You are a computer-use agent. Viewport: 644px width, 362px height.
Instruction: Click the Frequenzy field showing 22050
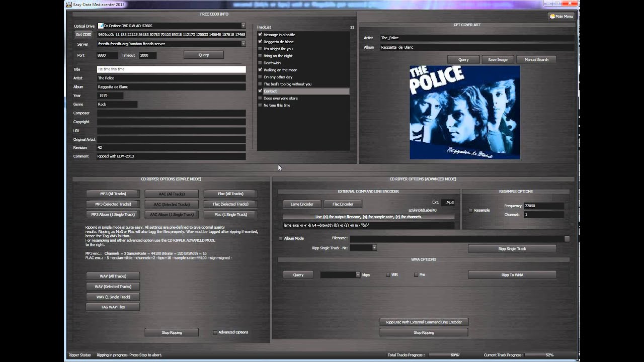[544, 206]
